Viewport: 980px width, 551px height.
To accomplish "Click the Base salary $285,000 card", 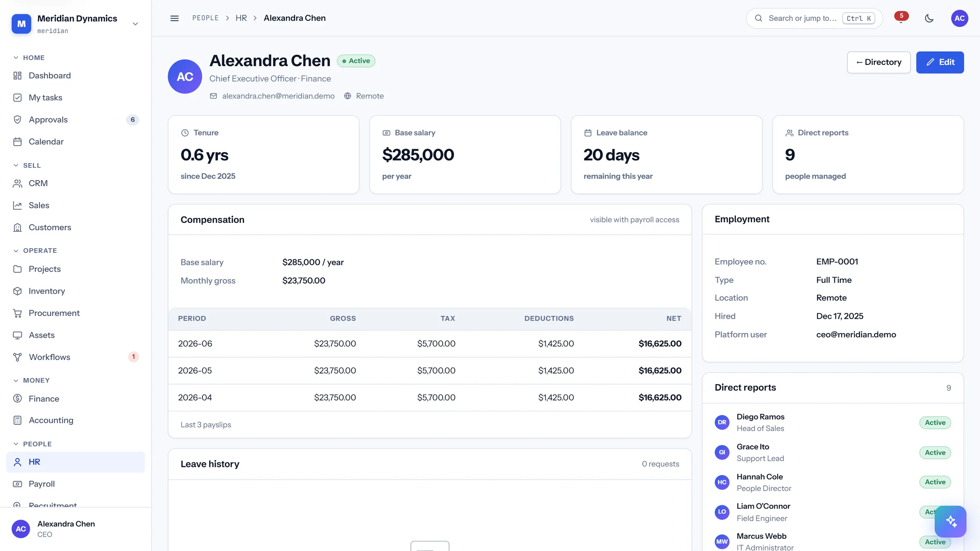I will (x=465, y=155).
